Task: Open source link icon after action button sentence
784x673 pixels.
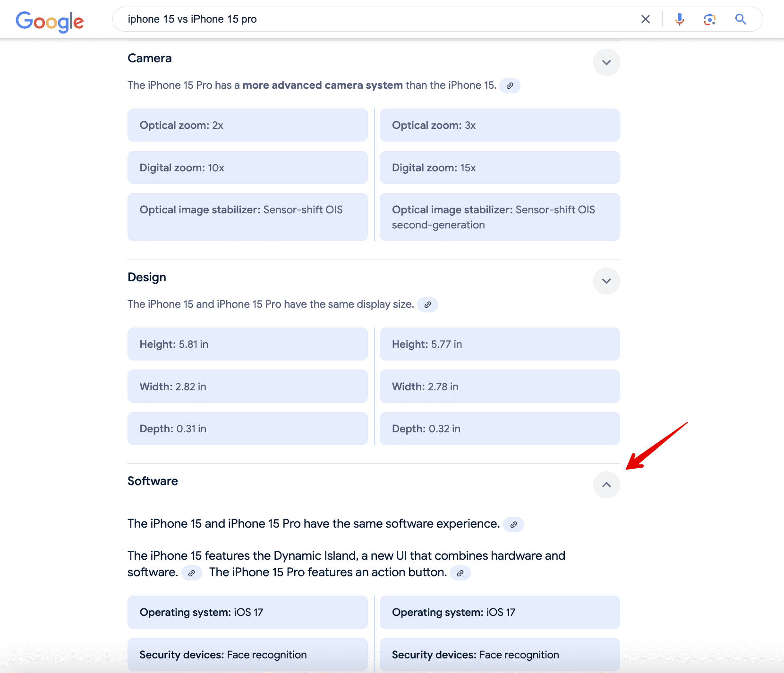Action: (x=460, y=573)
